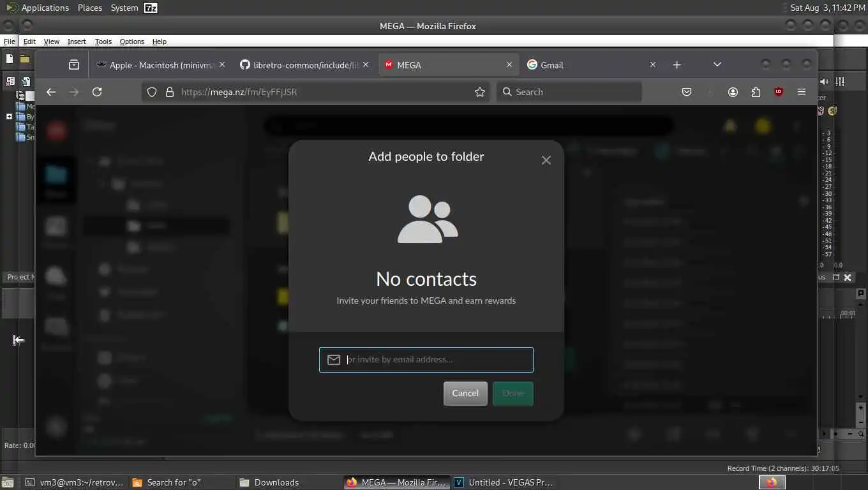This screenshot has width=868, height=490.
Task: Open the Firefox account icon
Action: [x=733, y=92]
